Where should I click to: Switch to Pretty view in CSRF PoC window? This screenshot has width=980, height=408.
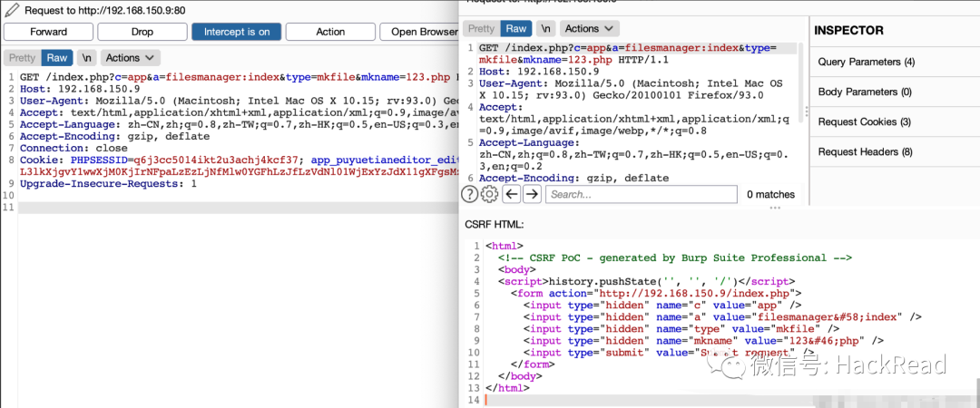481,29
